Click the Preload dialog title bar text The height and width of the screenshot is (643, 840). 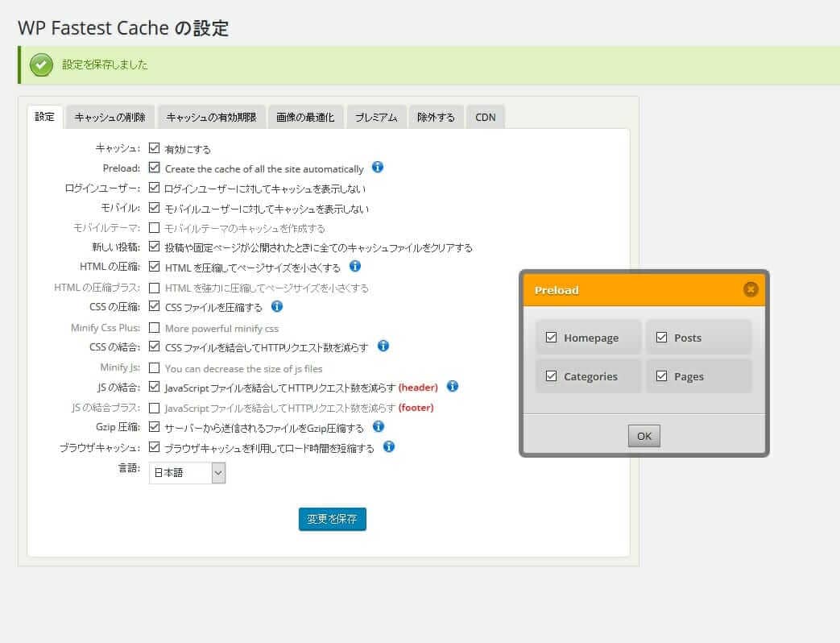(557, 290)
